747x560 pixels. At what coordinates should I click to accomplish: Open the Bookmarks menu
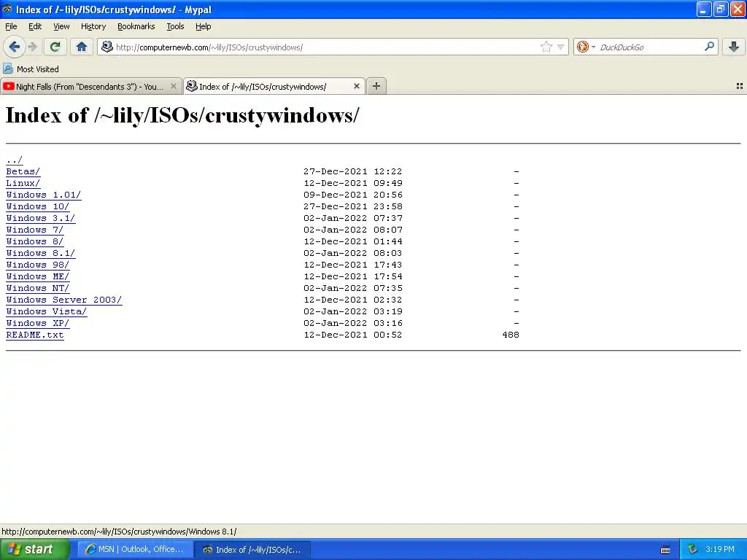click(x=136, y=26)
